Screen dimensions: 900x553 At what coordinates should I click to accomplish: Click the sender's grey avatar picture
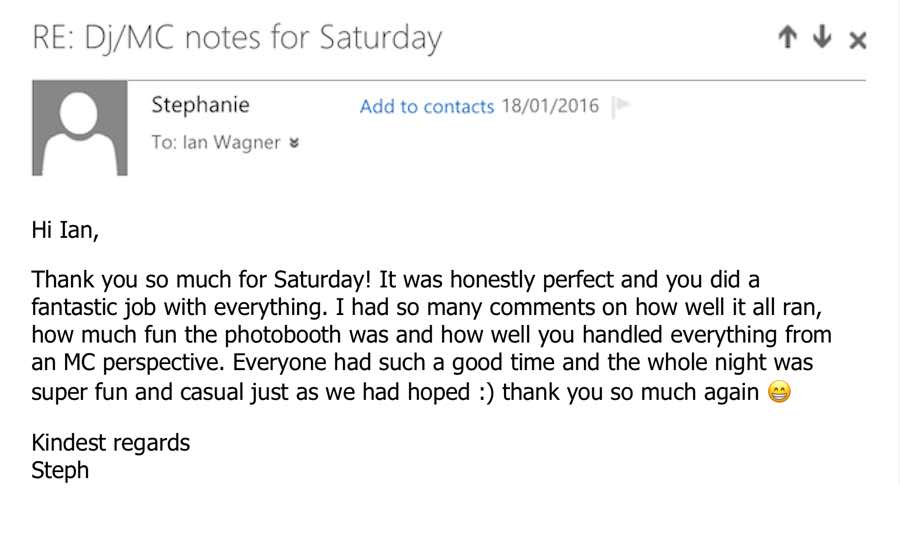click(x=80, y=128)
